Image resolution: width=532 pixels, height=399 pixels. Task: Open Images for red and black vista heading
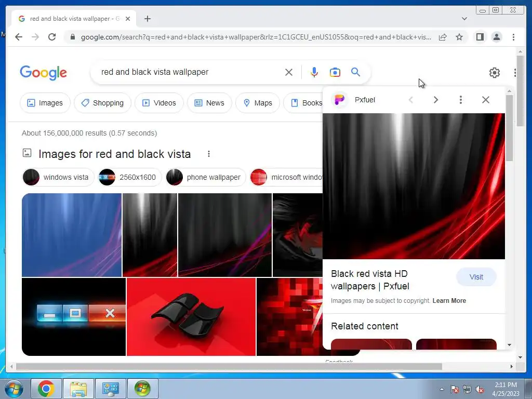tap(114, 154)
